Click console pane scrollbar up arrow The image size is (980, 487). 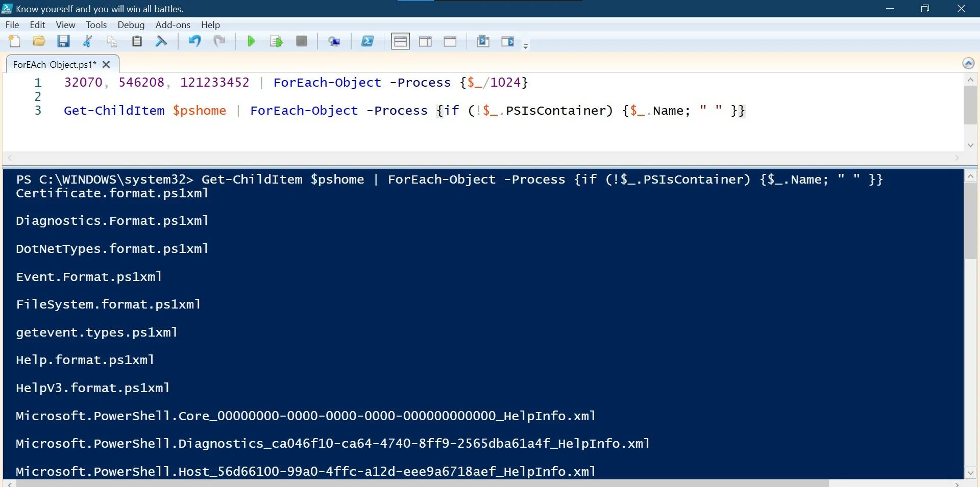(970, 176)
